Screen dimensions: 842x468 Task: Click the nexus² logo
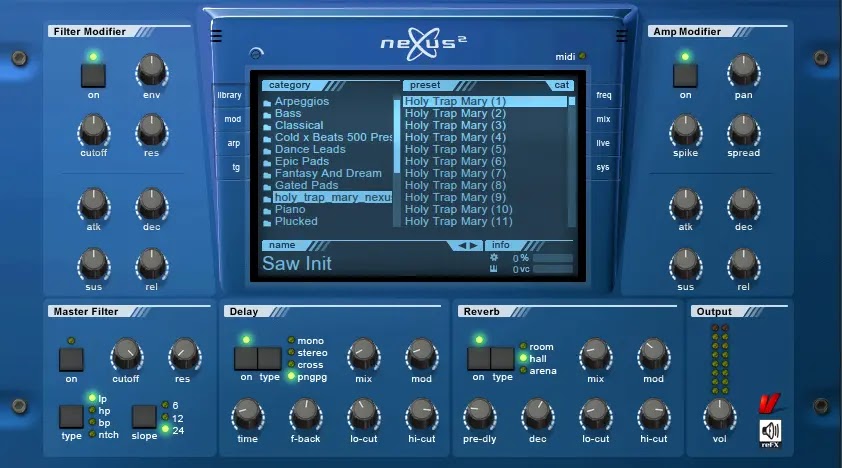tap(424, 43)
